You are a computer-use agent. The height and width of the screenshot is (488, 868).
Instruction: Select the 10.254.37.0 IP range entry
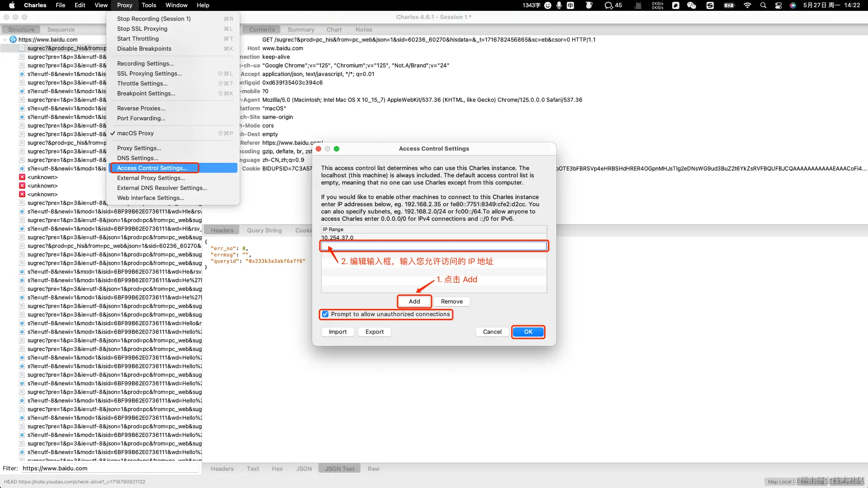434,237
